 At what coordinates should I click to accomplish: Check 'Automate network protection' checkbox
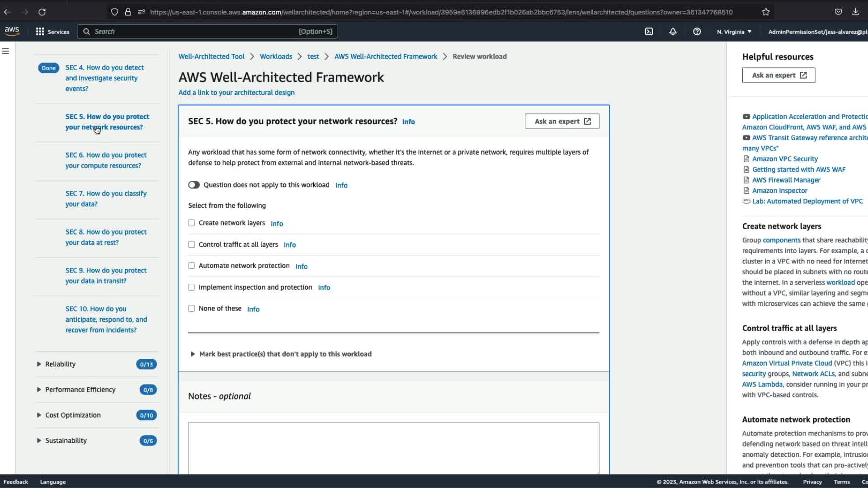click(x=192, y=266)
